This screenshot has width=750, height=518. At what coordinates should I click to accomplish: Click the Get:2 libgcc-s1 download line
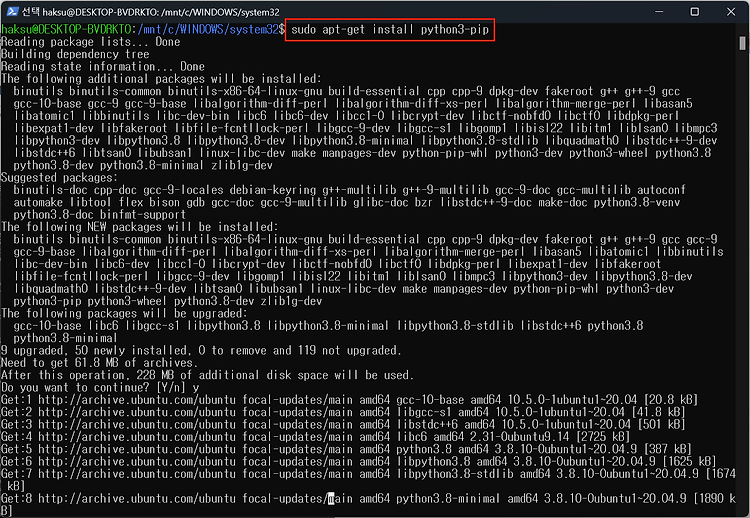(x=343, y=412)
